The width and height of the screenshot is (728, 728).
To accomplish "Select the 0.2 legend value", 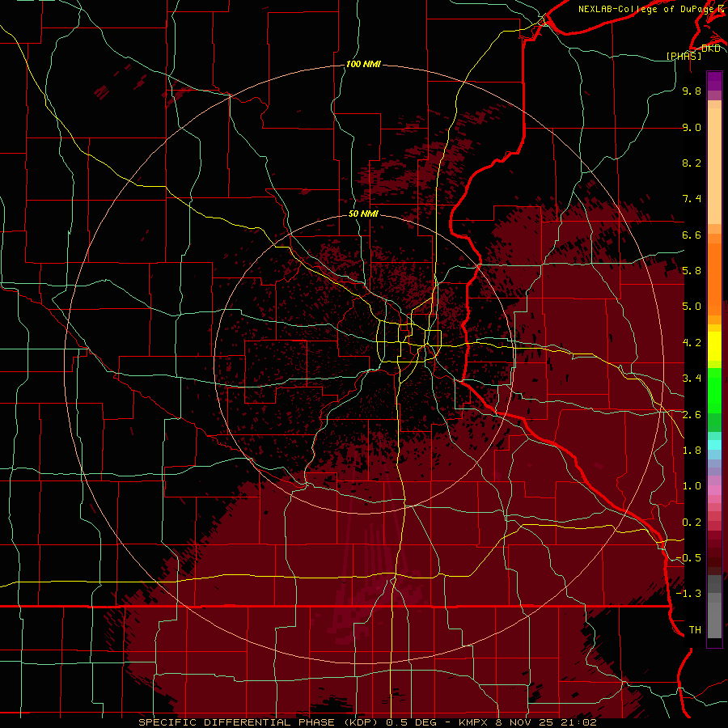I will (x=692, y=522).
